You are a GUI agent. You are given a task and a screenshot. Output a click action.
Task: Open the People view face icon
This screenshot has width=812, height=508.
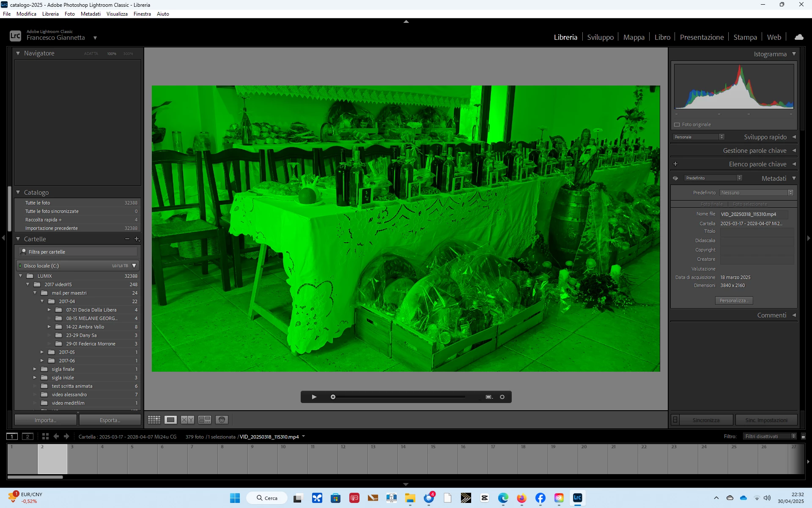222,420
